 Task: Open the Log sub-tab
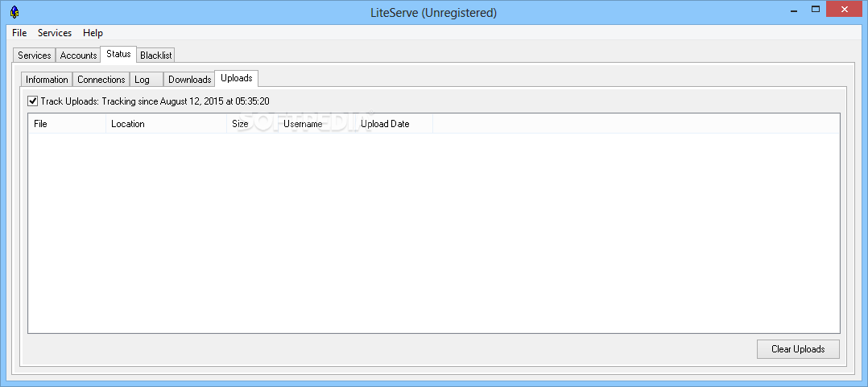tap(147, 79)
